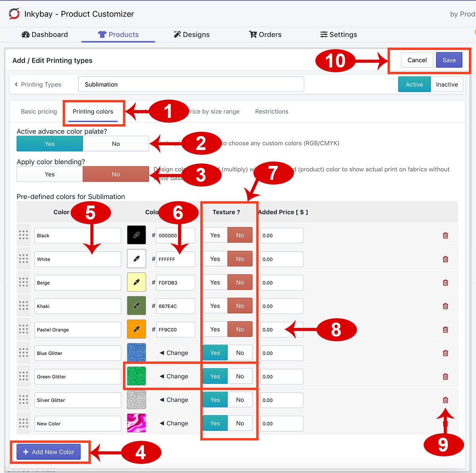
Task: Open the Dashboard with the compass icon
Action: [x=25, y=35]
